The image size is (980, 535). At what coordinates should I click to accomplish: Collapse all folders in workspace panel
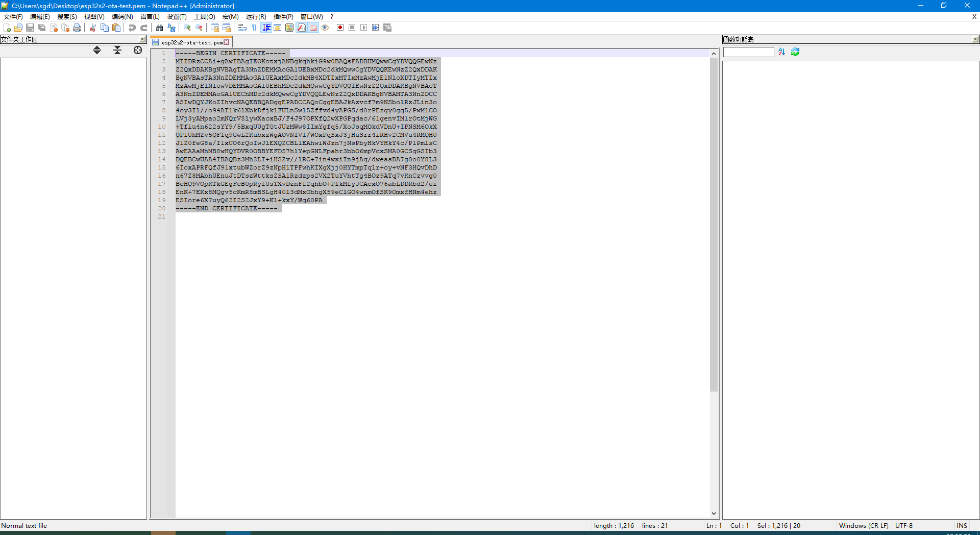click(x=117, y=50)
